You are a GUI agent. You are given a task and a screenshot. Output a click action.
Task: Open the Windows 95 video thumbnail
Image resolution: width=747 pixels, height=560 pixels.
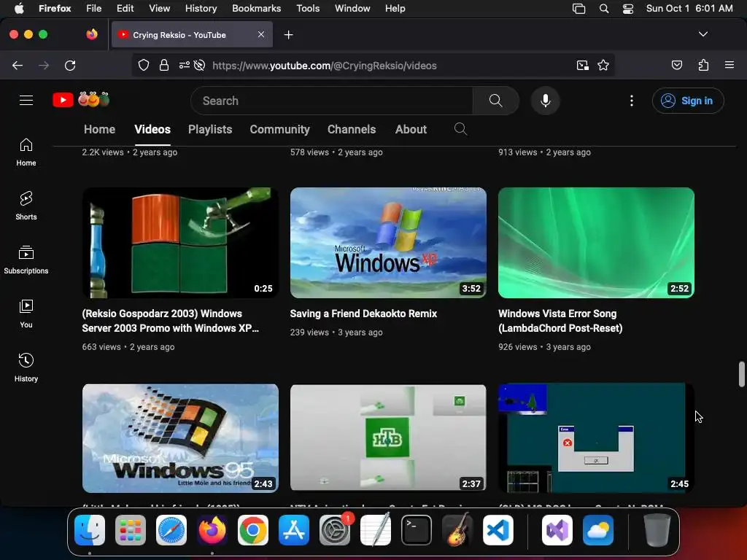click(180, 438)
